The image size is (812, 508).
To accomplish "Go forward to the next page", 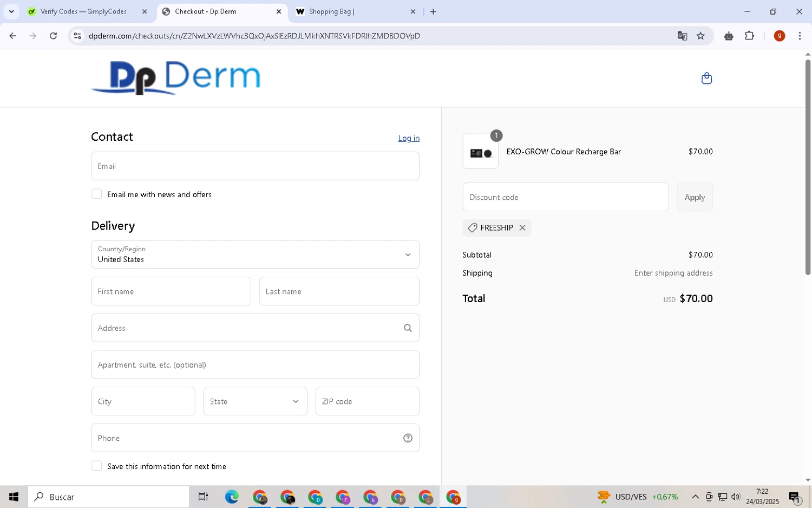I will coord(33,36).
